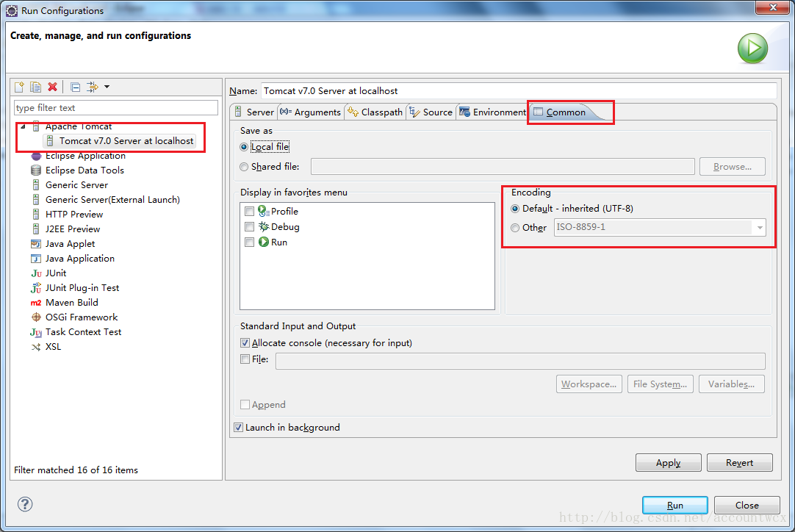The image size is (795, 532).
Task: Delete selected configuration with red X
Action: point(52,87)
